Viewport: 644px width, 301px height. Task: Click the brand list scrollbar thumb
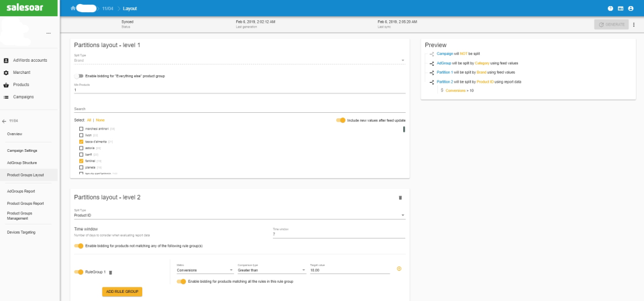[404, 130]
